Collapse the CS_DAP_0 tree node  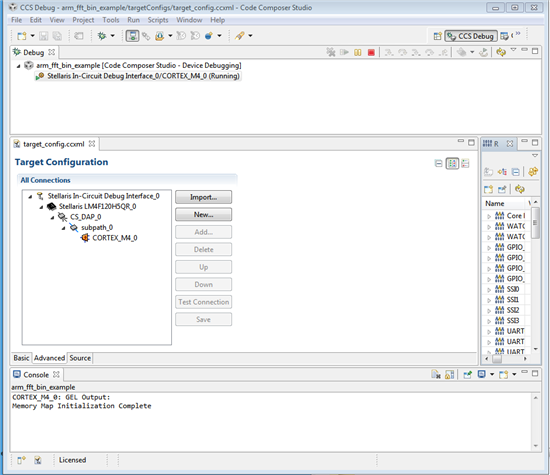[x=52, y=218]
